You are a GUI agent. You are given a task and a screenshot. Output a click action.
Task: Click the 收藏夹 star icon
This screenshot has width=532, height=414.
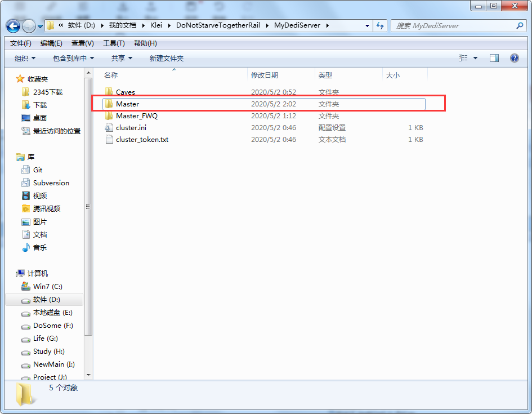pyautogui.click(x=20, y=79)
